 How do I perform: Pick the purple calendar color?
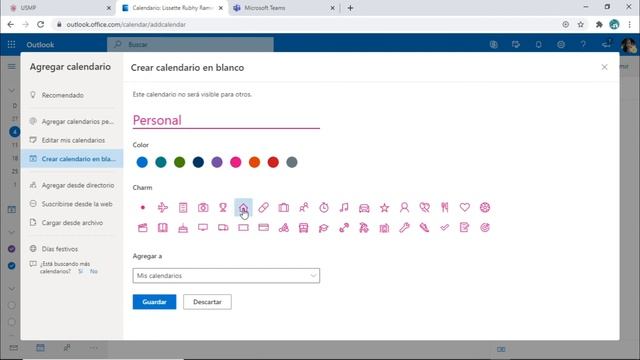[x=217, y=162]
